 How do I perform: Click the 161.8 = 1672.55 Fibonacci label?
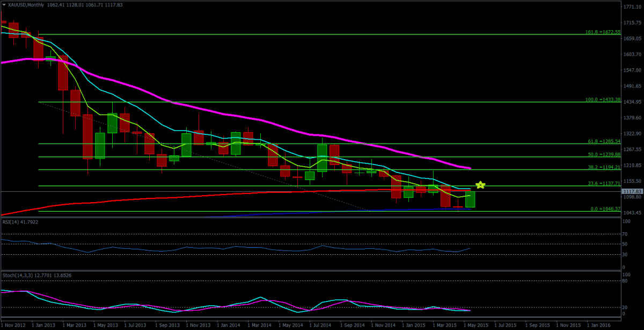pyautogui.click(x=603, y=32)
